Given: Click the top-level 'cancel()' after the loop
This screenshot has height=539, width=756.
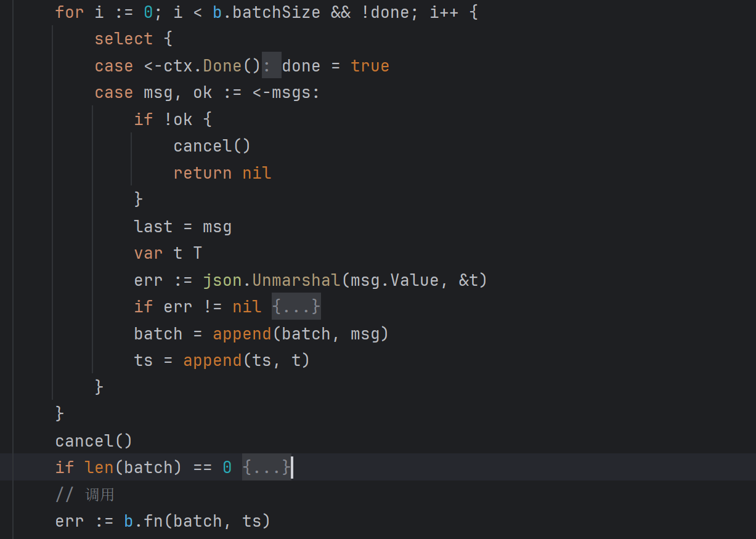Looking at the screenshot, I should pyautogui.click(x=94, y=440).
